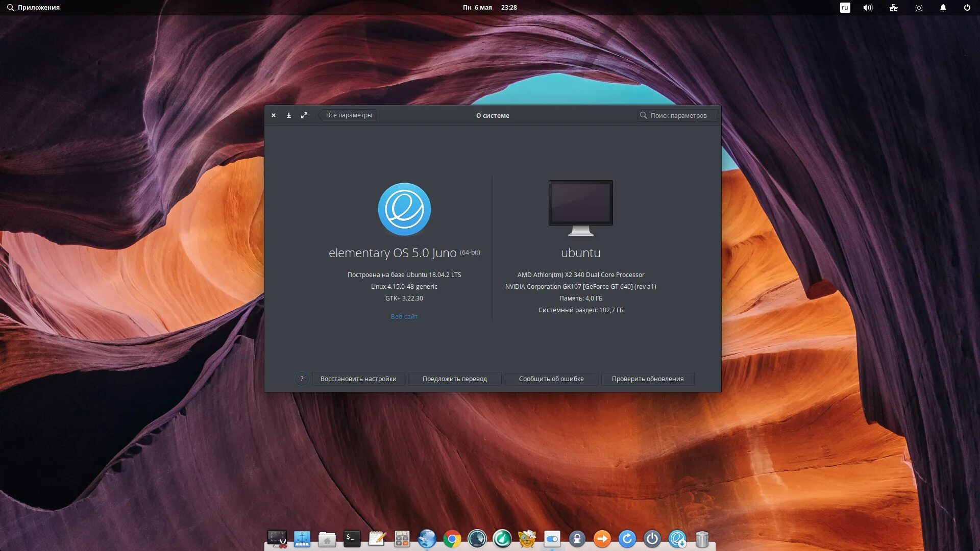Click the window title О системе

tap(493, 115)
